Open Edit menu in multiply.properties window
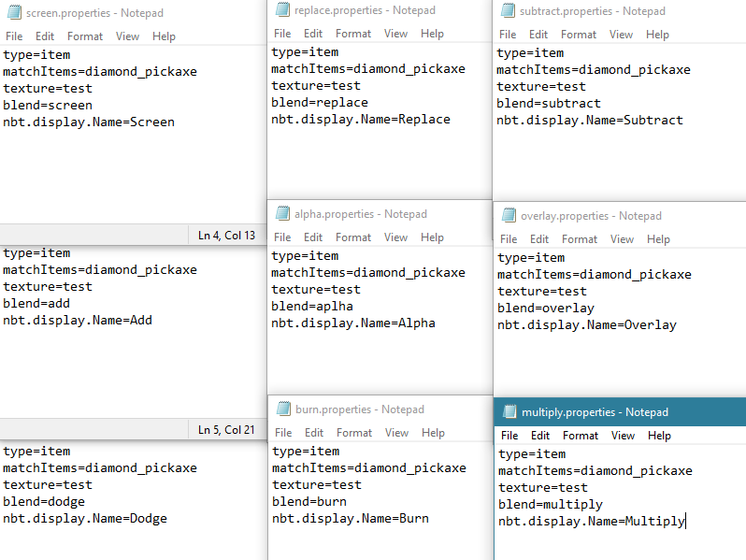746x560 pixels. (x=540, y=436)
